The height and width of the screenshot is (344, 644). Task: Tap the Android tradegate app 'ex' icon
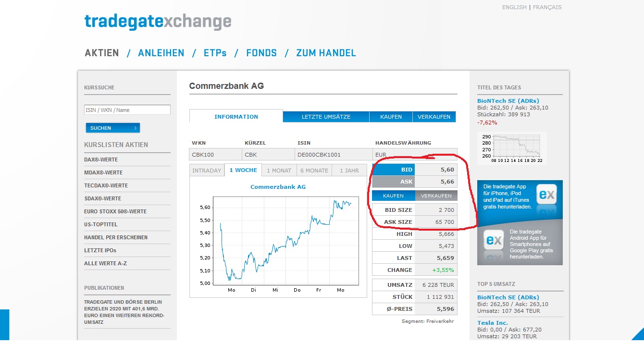(494, 241)
